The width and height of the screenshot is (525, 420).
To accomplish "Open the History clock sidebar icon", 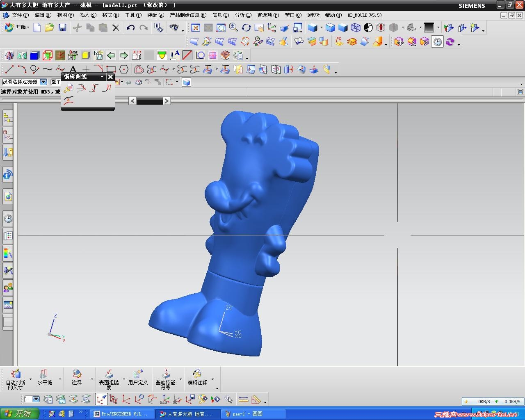I will click(x=8, y=219).
